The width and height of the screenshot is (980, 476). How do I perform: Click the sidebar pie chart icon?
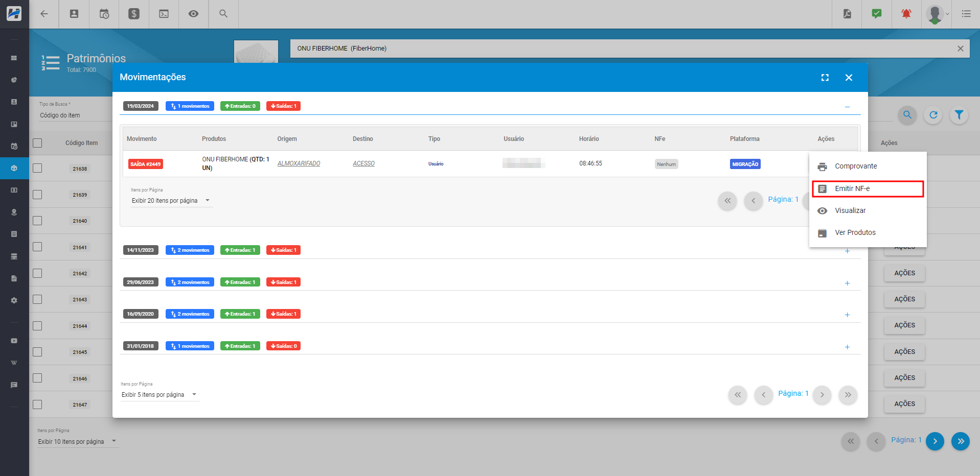14,80
